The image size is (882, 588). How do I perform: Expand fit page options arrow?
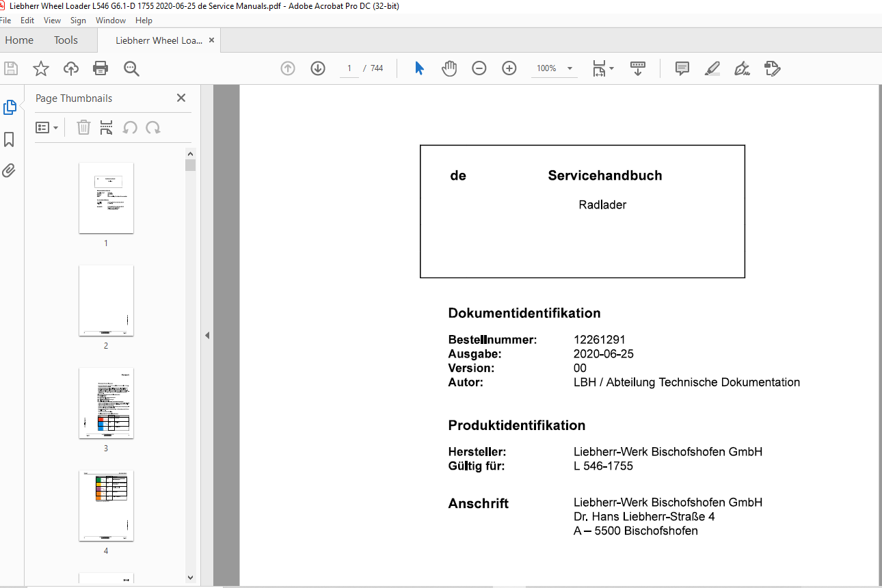pos(612,68)
